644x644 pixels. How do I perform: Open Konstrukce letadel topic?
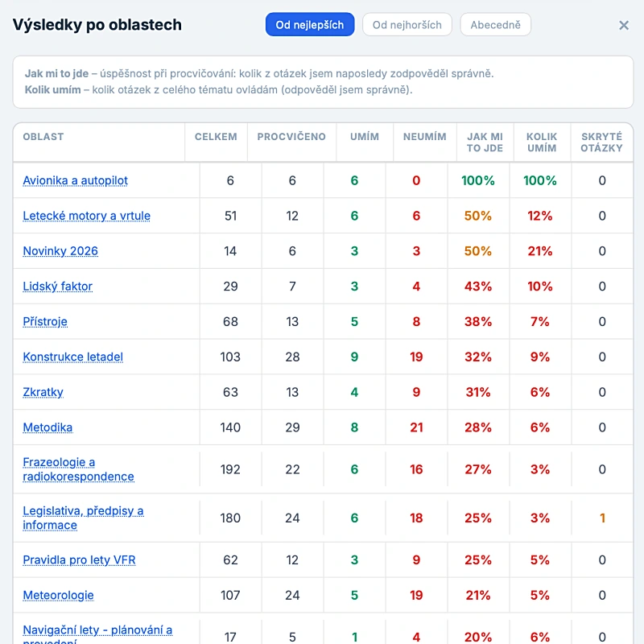click(73, 357)
